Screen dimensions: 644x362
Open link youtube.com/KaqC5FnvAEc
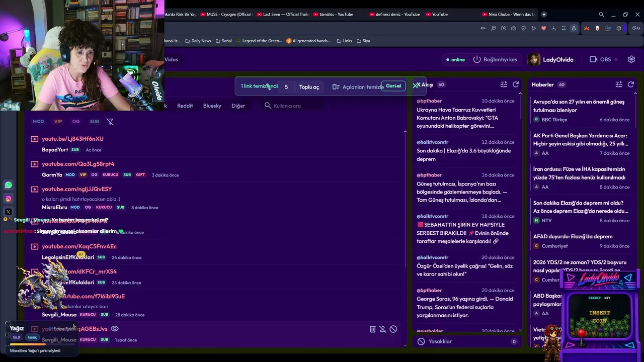(x=79, y=246)
